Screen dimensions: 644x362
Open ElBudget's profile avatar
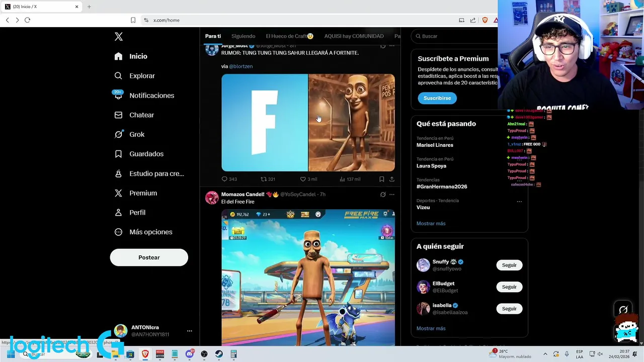pyautogui.click(x=423, y=287)
